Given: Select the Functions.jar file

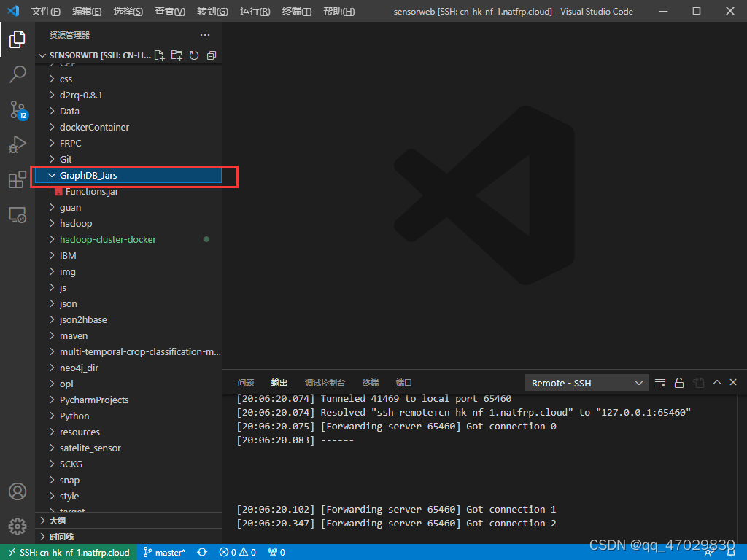Looking at the screenshot, I should point(94,191).
